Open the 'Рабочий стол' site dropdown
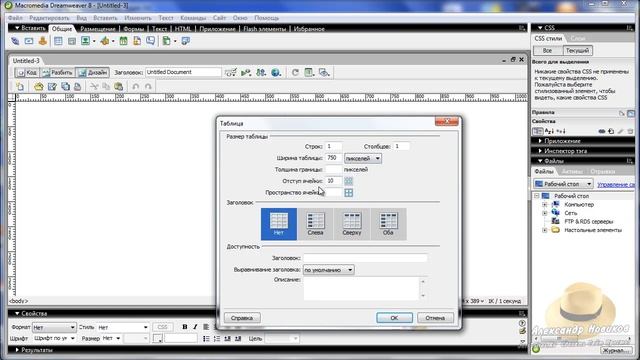The height and width of the screenshot is (360, 640). [563, 184]
